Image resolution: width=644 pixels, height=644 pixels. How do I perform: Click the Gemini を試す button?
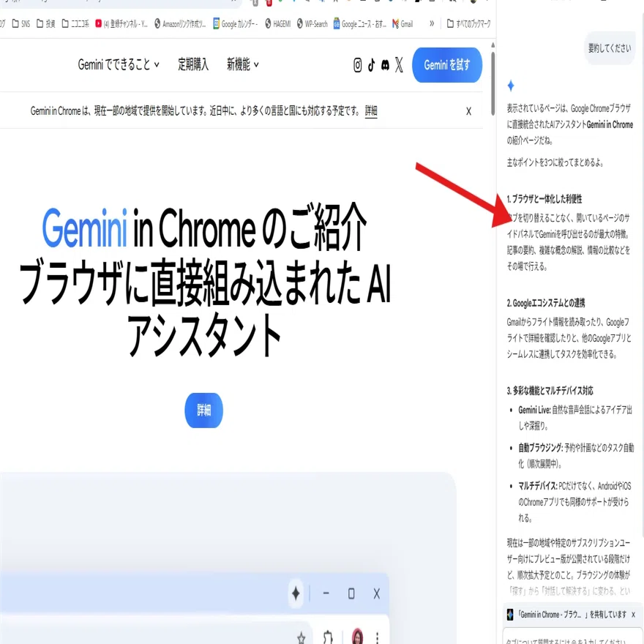coord(447,65)
